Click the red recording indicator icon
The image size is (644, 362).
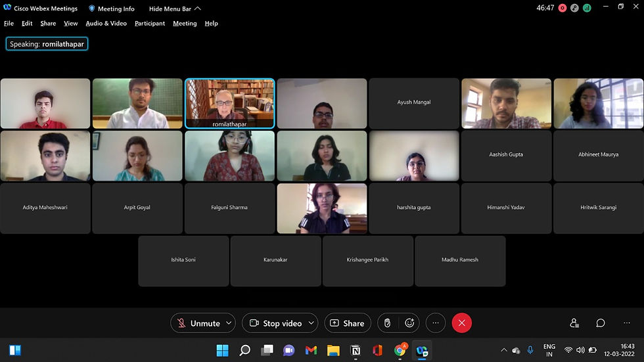tap(563, 8)
